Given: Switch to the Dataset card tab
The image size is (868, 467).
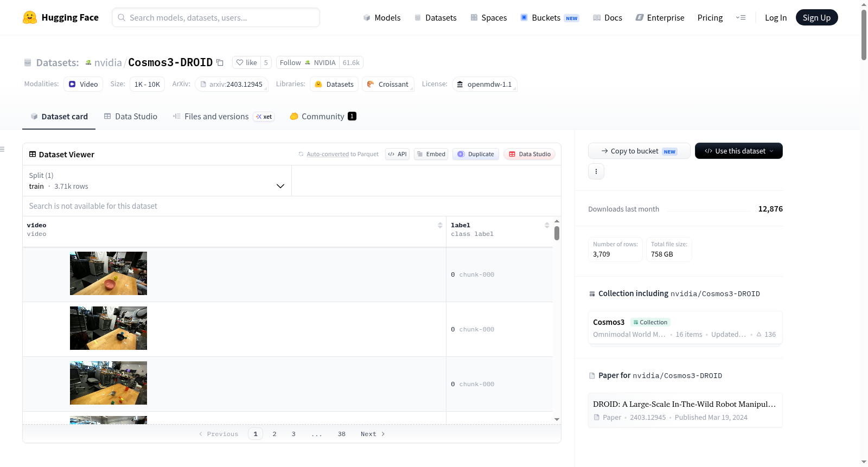Looking at the screenshot, I should (59, 116).
